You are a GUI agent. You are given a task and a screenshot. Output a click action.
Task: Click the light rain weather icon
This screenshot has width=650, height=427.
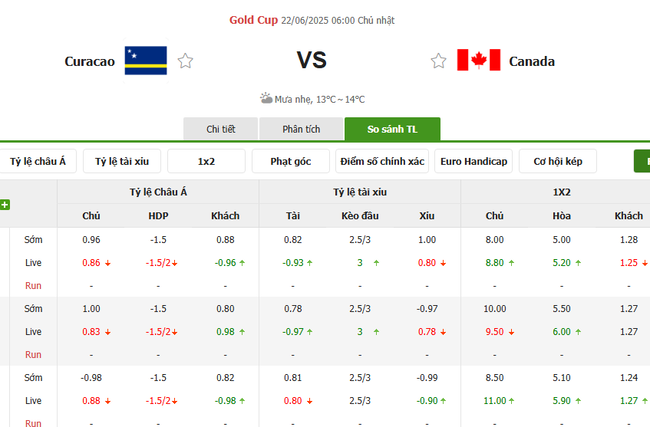pyautogui.click(x=266, y=99)
